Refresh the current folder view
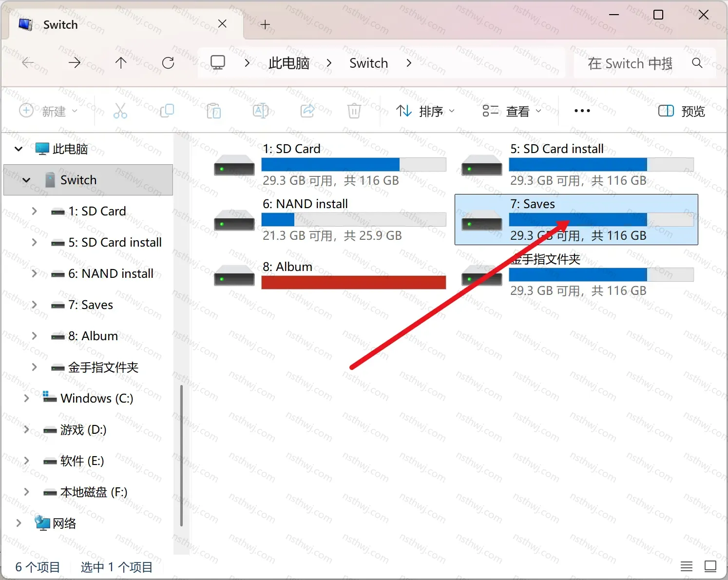This screenshot has height=580, width=728. point(168,63)
